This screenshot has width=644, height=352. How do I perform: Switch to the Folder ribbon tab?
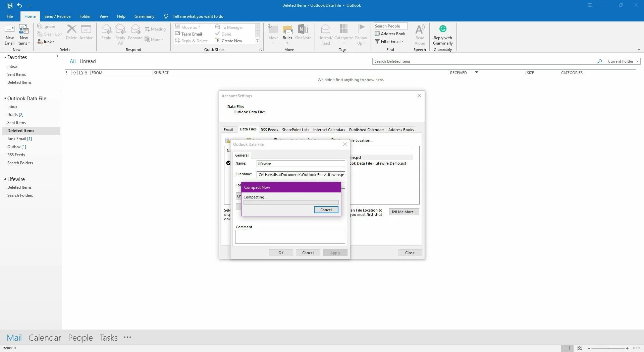point(85,16)
